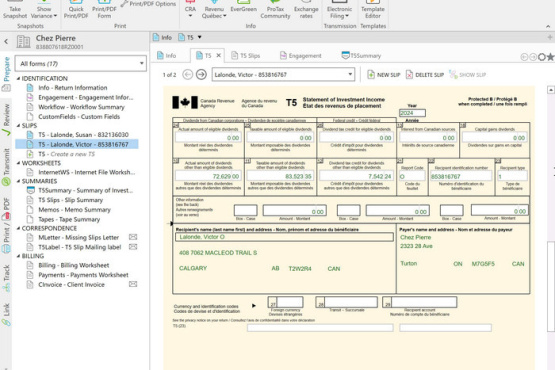Collapse CORRESPONDENCE tree section
The width and height of the screenshot is (555, 370).
(18, 228)
